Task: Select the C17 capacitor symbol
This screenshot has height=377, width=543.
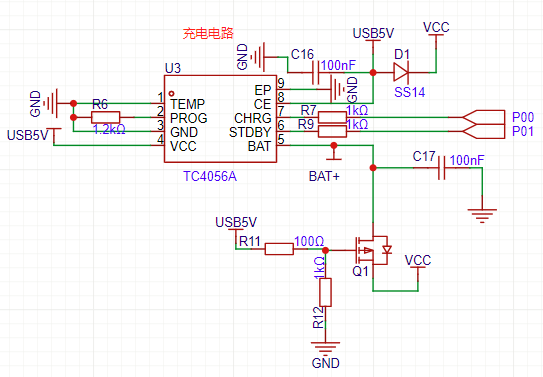Action: coord(442,168)
